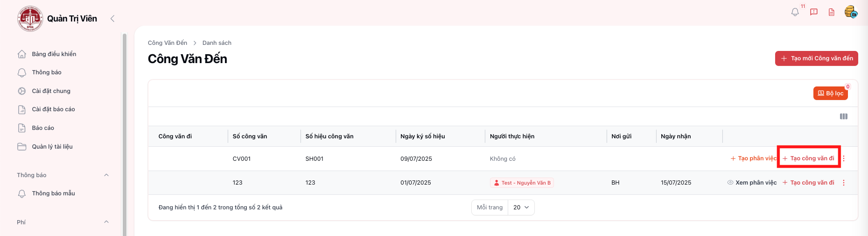Click Tạo mới Công văn đến button
The width and height of the screenshot is (868, 236).
[816, 58]
